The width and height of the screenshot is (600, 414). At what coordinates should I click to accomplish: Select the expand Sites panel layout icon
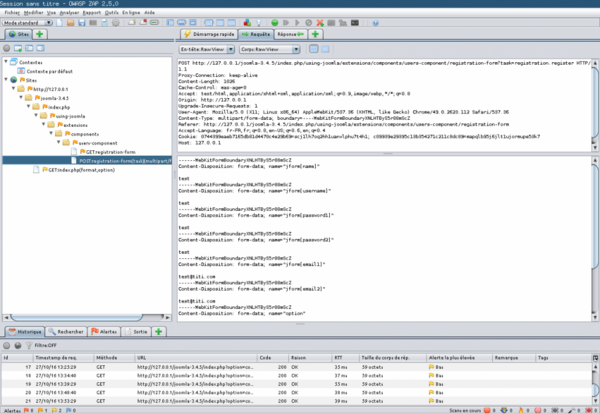coord(170,23)
